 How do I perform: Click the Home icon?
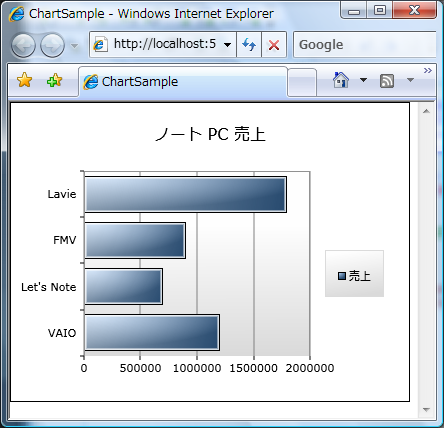coord(341,80)
